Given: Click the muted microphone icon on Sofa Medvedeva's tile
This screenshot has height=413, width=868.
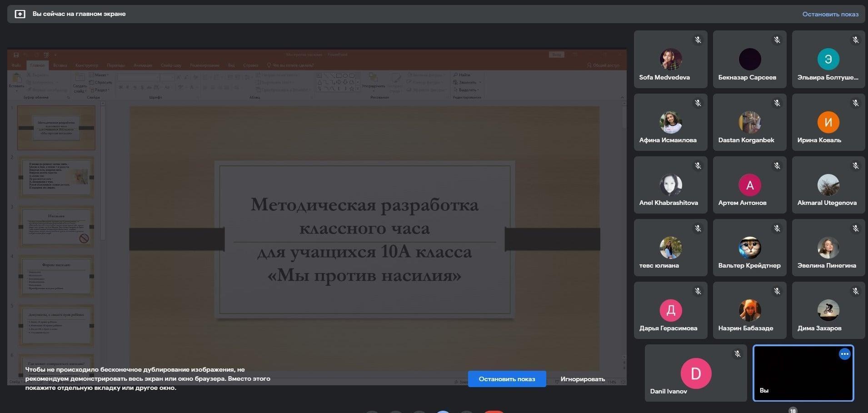Looking at the screenshot, I should click(698, 40).
